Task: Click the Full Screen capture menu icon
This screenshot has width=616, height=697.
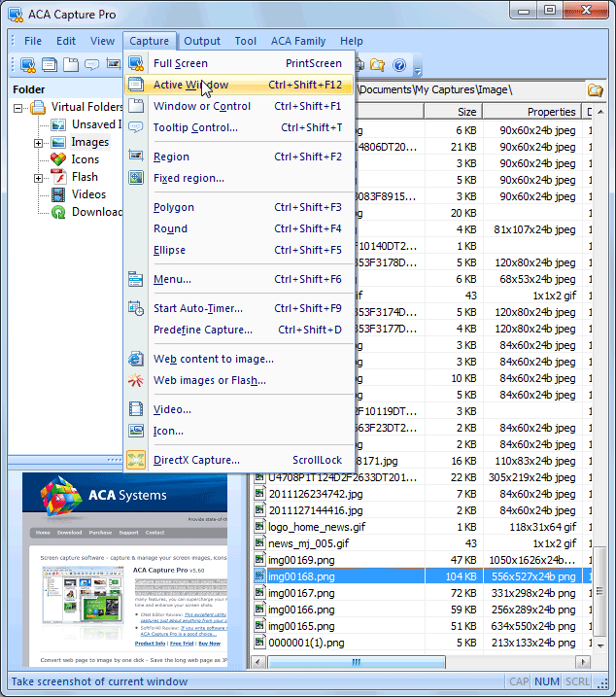Action: [136, 63]
